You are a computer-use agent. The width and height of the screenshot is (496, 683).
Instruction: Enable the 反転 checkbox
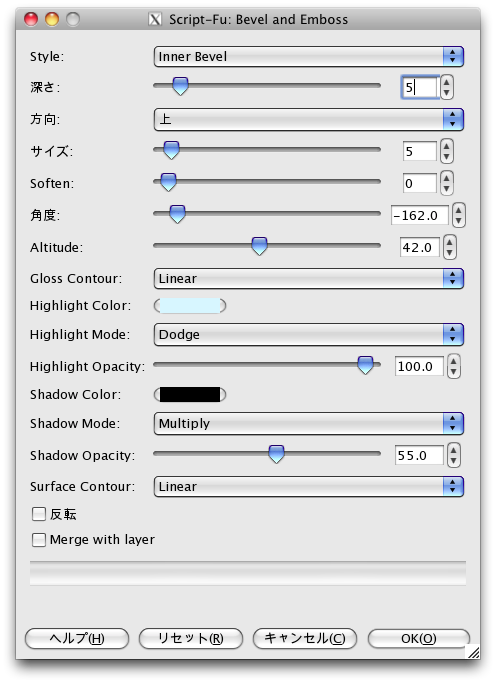click(39, 514)
